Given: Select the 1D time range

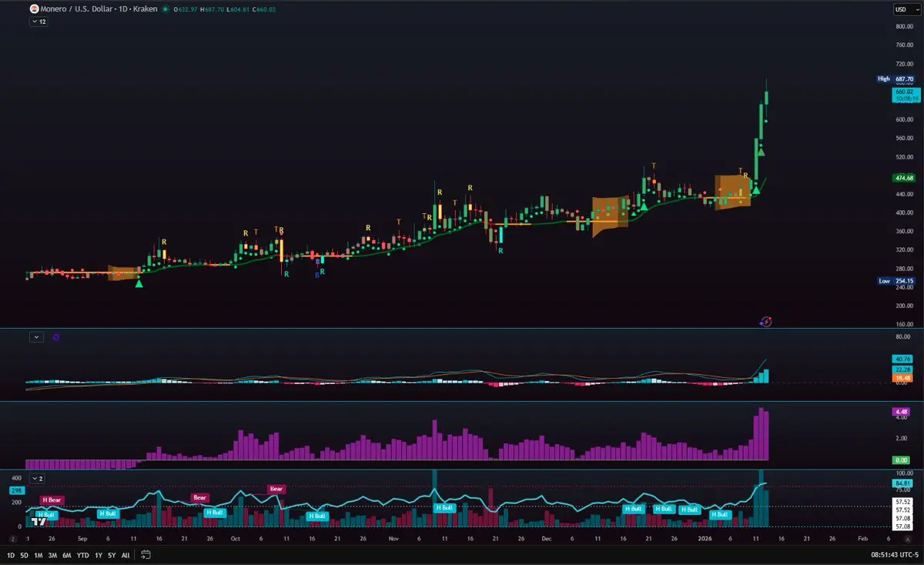Looking at the screenshot, I should tap(11, 554).
